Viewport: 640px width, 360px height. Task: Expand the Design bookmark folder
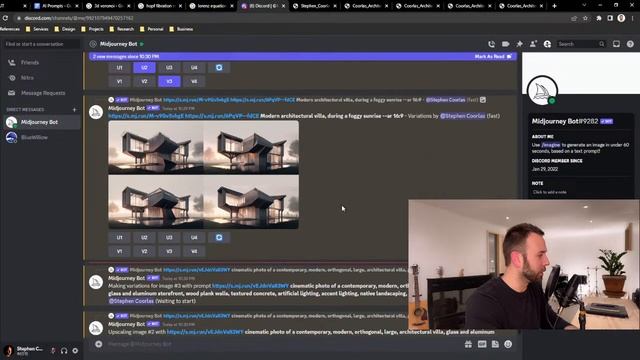pos(65,29)
